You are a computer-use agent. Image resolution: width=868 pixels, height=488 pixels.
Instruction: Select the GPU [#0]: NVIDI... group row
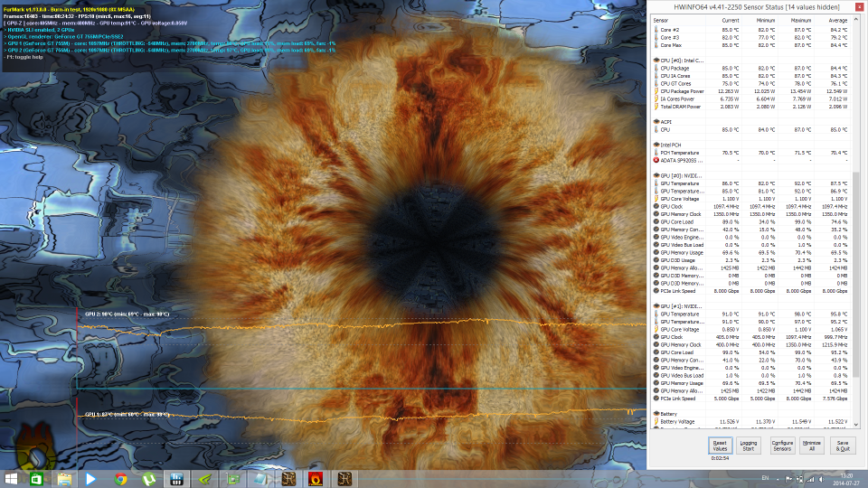pyautogui.click(x=750, y=176)
